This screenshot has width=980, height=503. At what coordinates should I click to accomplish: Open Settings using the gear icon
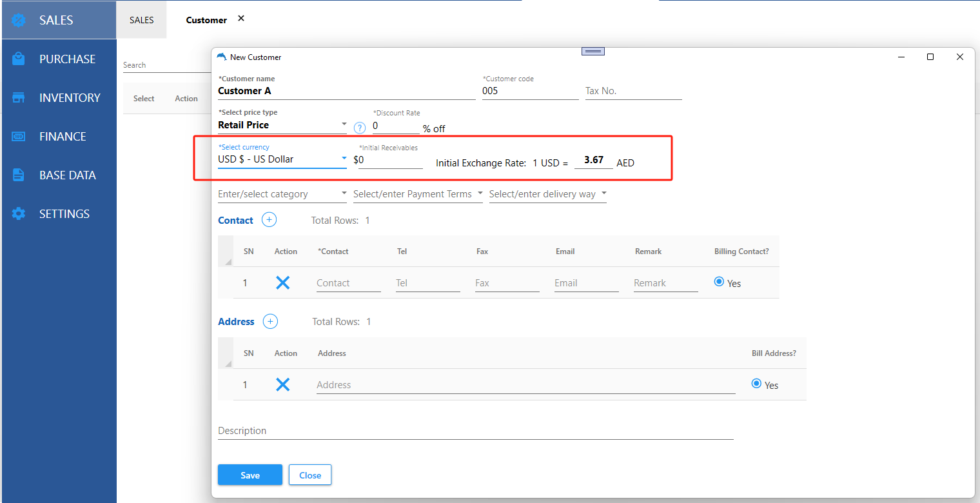tap(19, 213)
